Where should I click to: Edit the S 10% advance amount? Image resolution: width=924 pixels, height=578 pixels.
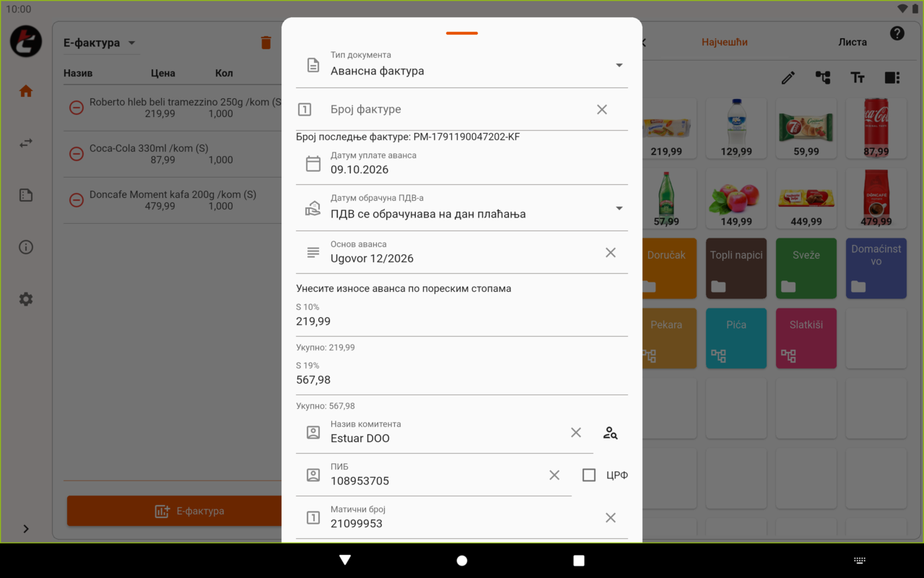[x=462, y=319]
